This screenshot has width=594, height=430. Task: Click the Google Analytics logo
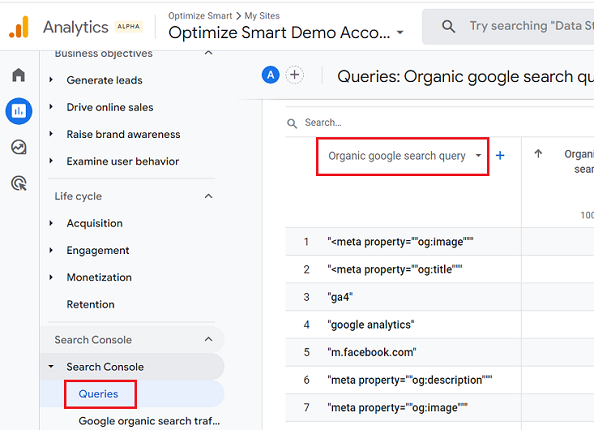[x=19, y=27]
